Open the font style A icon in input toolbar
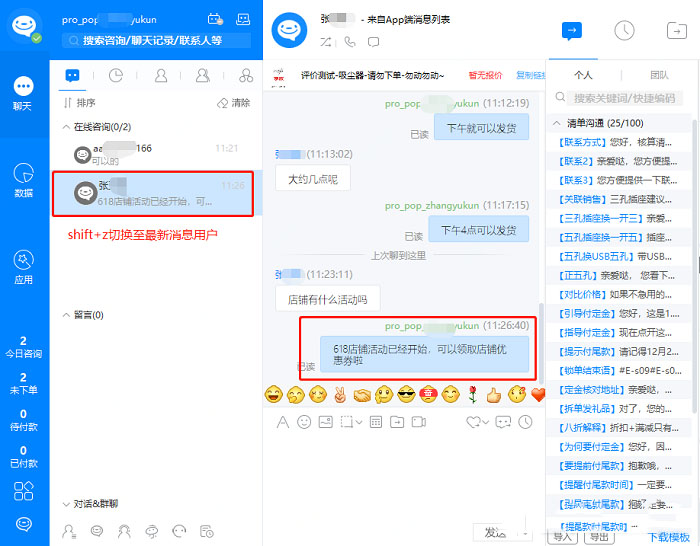Viewport: 700px width, 546px height. (283, 422)
